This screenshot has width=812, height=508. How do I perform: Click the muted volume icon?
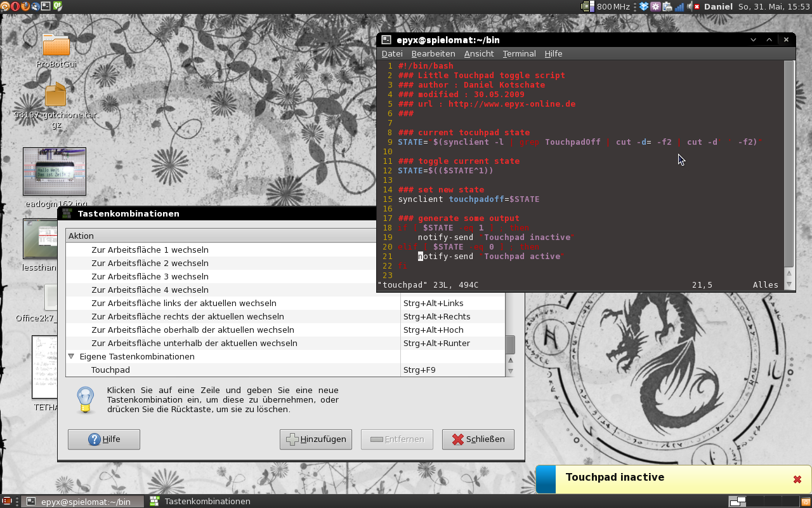click(x=694, y=6)
